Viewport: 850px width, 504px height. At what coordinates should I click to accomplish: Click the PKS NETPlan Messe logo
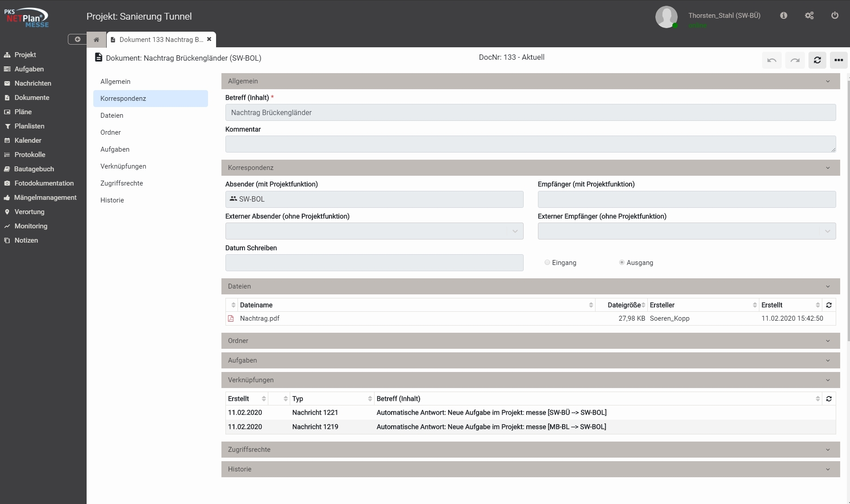[26, 18]
